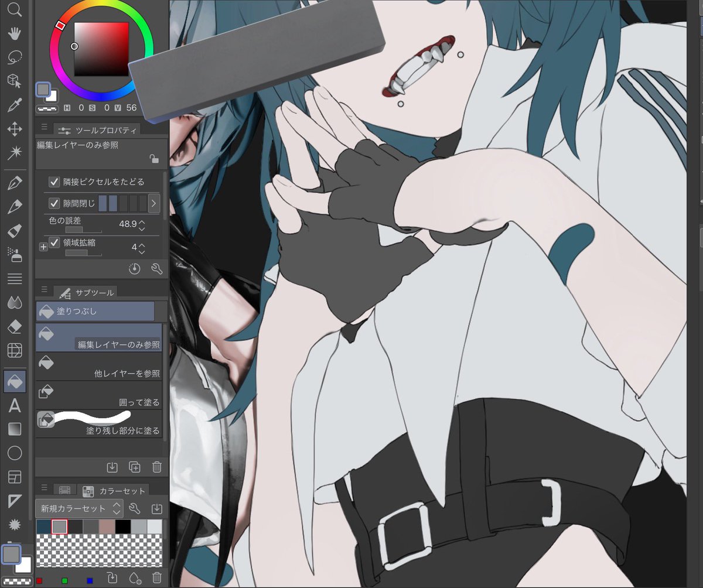Viewport: 703px width, 588px height.
Task: Replace color swatch icon at color set bottom
Action: coord(112,578)
